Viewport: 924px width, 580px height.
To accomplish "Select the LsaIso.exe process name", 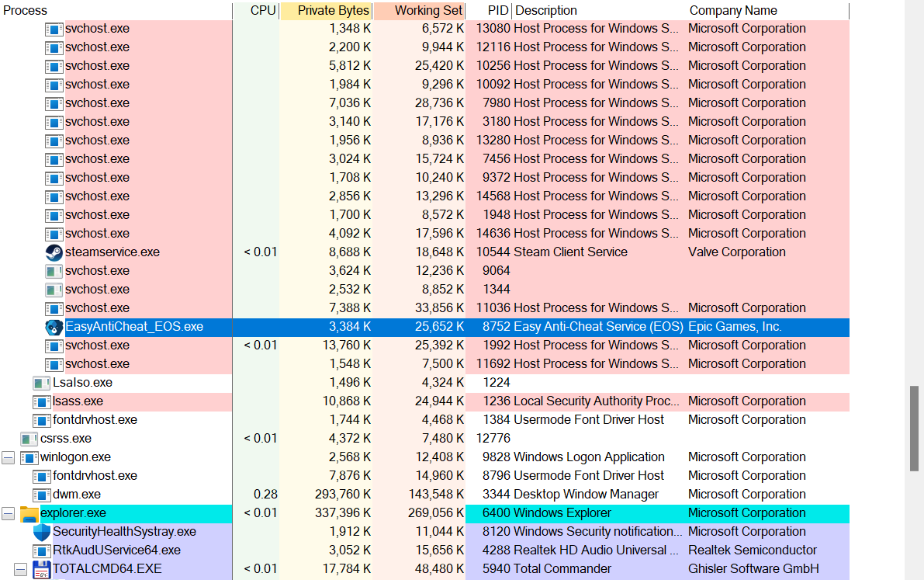I will tap(82, 382).
